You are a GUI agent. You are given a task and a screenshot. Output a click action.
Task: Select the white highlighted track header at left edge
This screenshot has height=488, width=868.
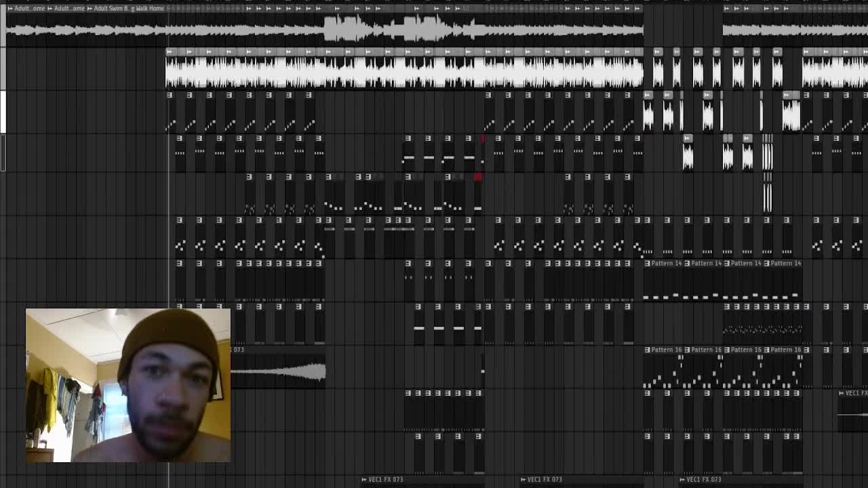3,112
